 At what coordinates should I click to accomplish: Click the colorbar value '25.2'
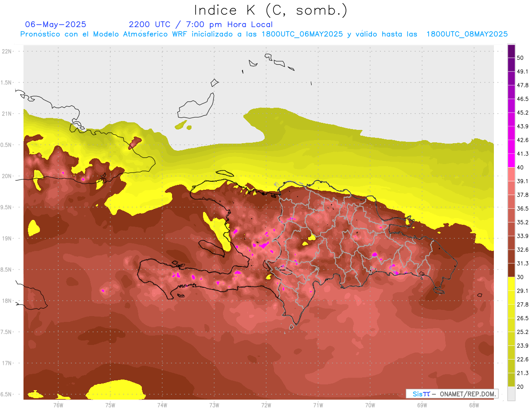point(522,332)
